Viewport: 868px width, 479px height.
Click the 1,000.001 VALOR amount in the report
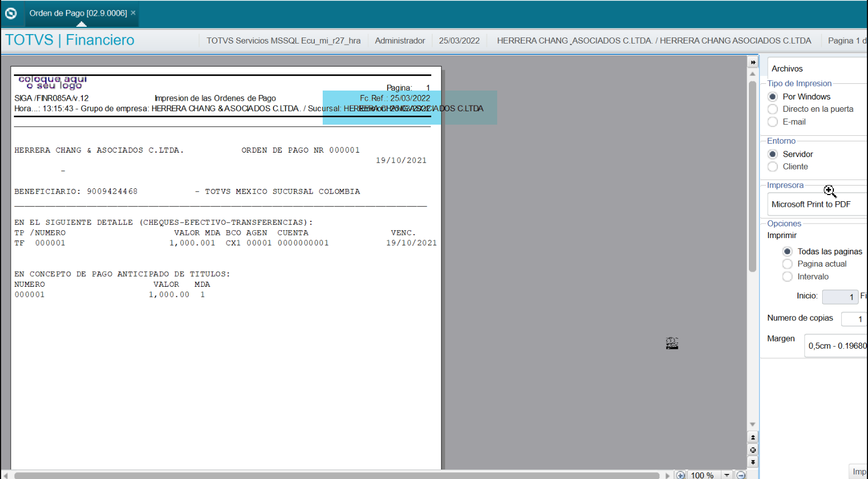point(192,243)
